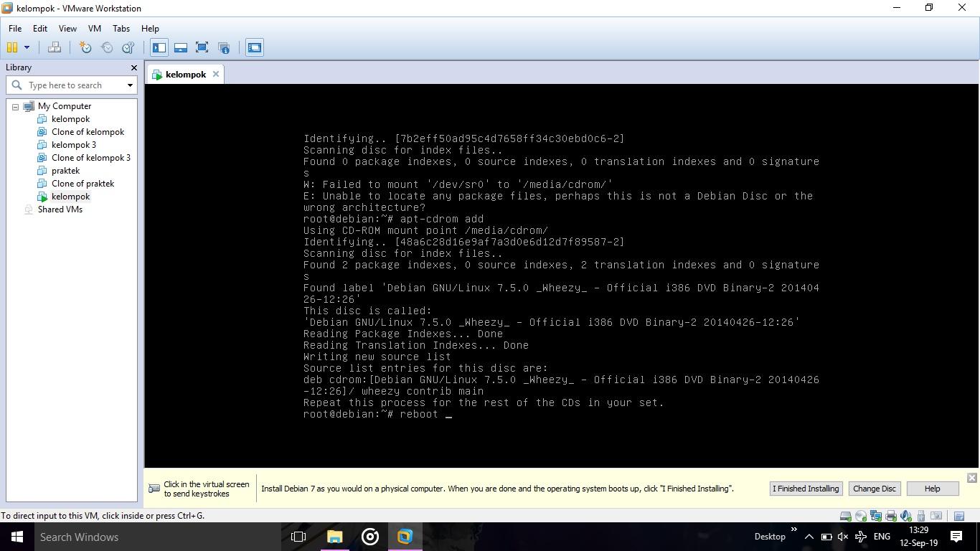Take a snapshot of this virtual machine
Screen dimensions: 980x551
(x=85, y=47)
